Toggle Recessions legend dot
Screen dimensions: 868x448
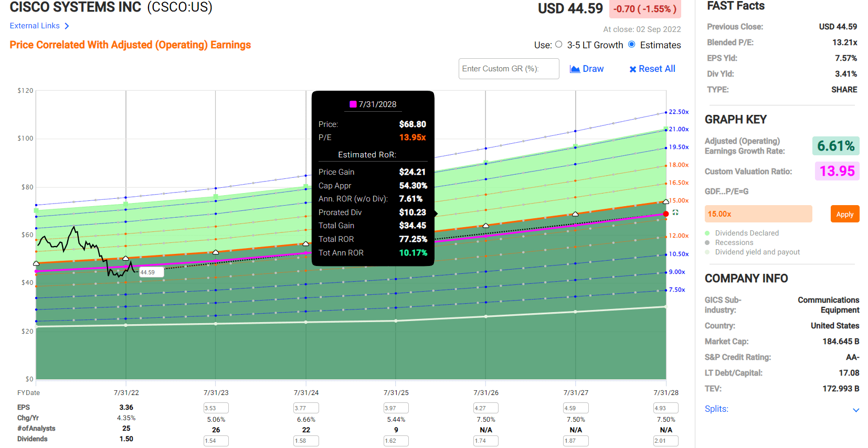pyautogui.click(x=707, y=242)
